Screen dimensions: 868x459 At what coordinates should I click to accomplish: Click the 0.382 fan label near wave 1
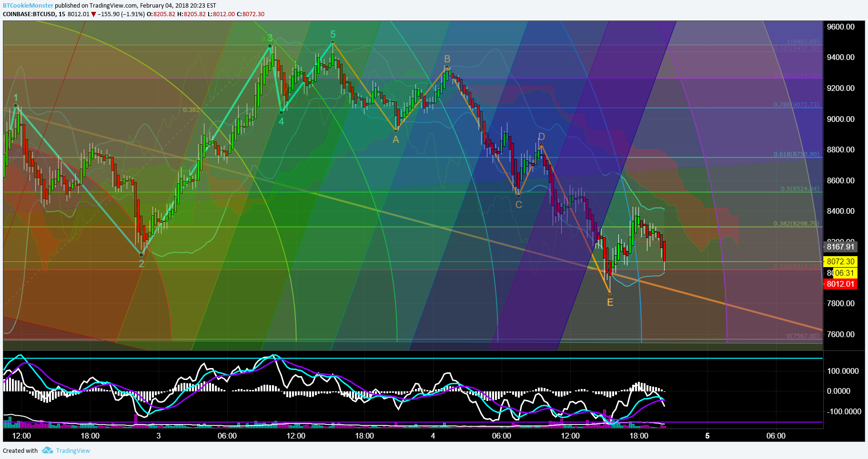pos(192,110)
